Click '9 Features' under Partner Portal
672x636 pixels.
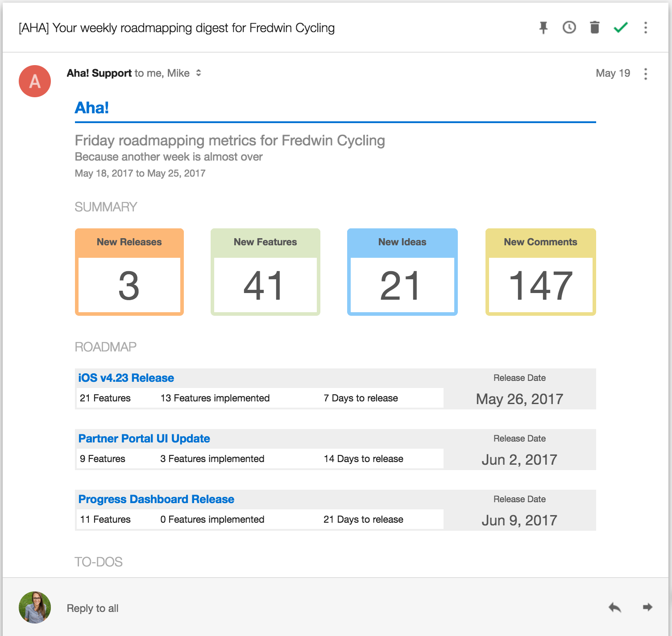(103, 458)
